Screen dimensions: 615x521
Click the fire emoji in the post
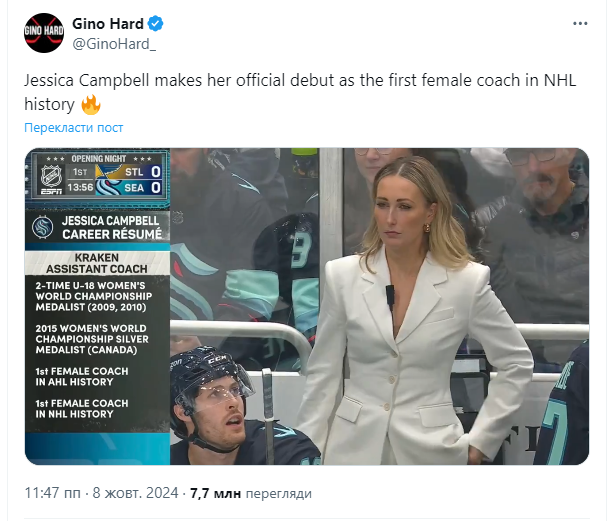point(91,104)
